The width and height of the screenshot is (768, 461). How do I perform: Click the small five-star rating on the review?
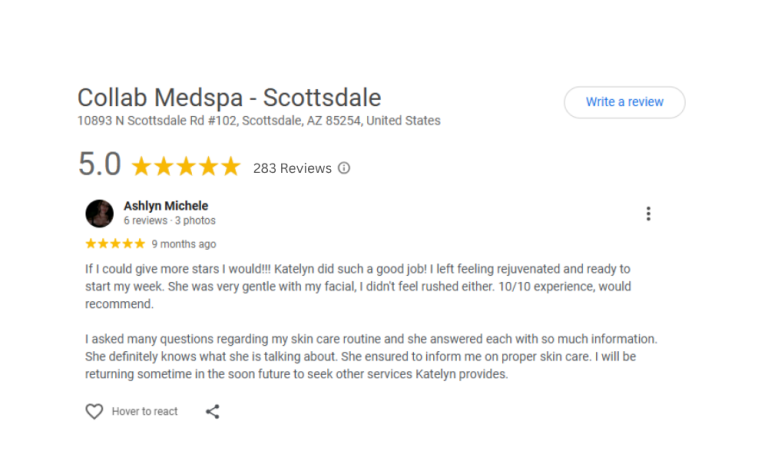115,244
